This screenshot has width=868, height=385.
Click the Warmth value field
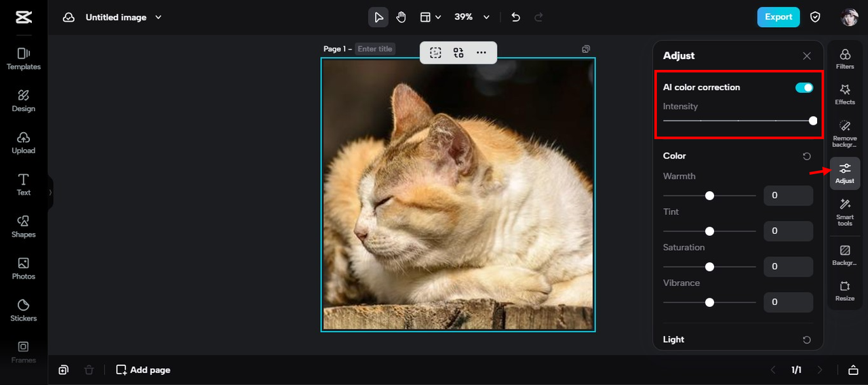788,195
